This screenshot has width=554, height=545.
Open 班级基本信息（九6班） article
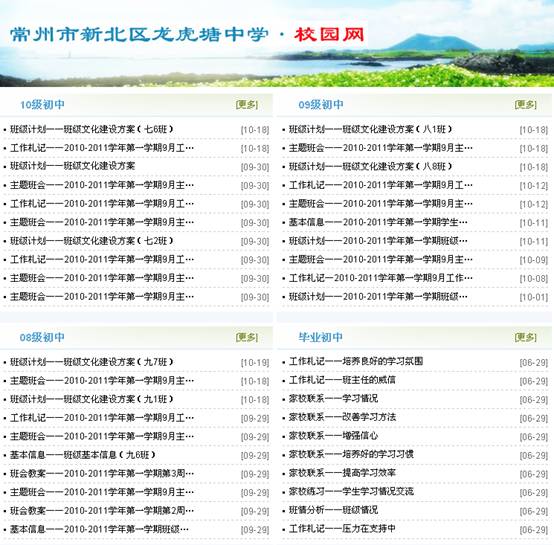(x=83, y=455)
